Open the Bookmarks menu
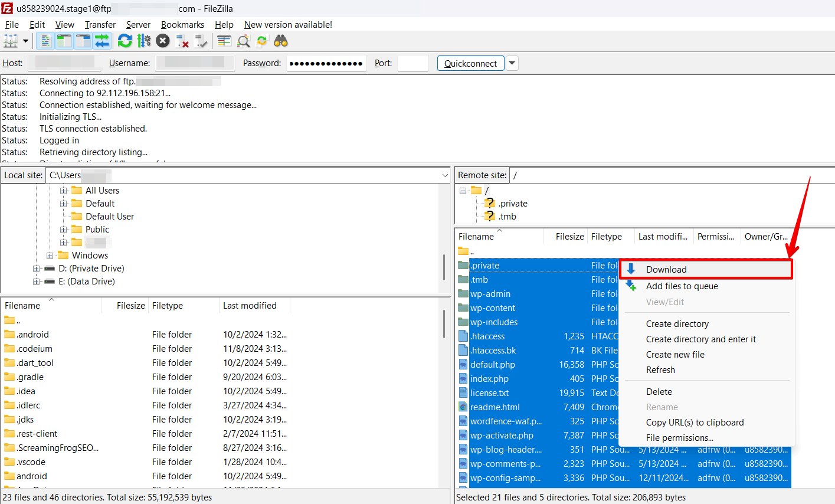835x504 pixels. tap(183, 25)
